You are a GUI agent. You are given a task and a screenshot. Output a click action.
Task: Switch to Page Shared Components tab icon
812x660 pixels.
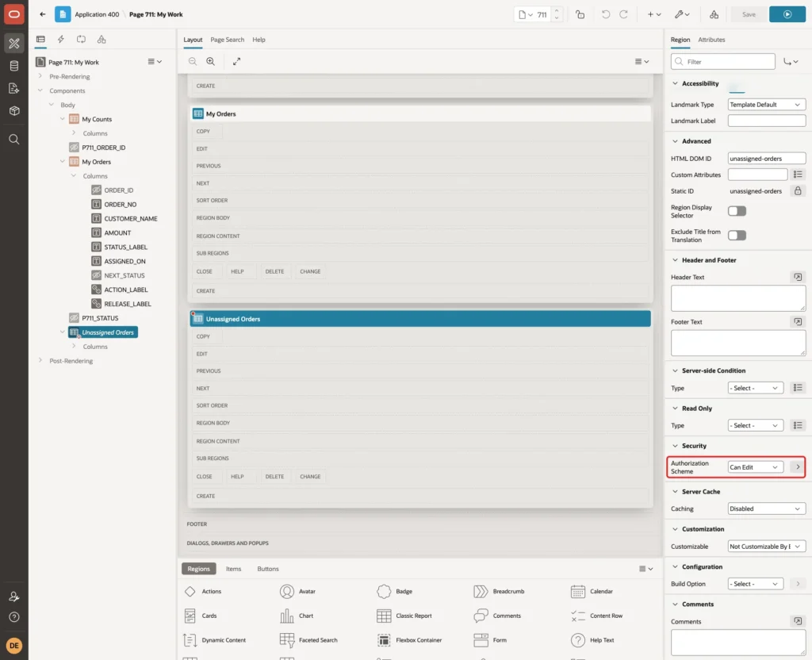click(101, 40)
